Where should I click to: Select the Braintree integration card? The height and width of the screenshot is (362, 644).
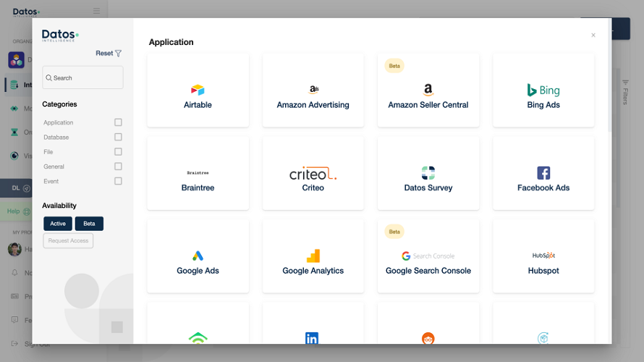pos(198,173)
